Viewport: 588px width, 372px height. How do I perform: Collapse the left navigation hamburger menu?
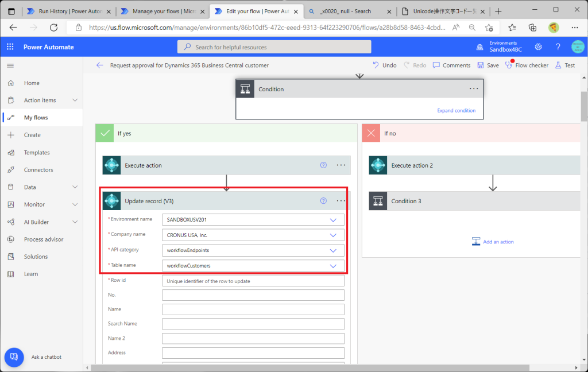coord(10,65)
